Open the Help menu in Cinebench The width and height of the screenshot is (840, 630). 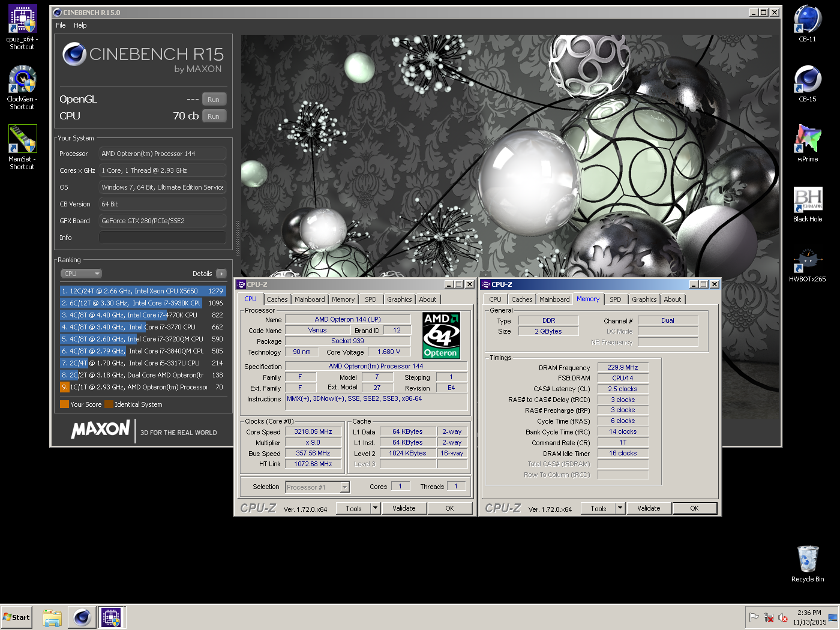coord(80,25)
